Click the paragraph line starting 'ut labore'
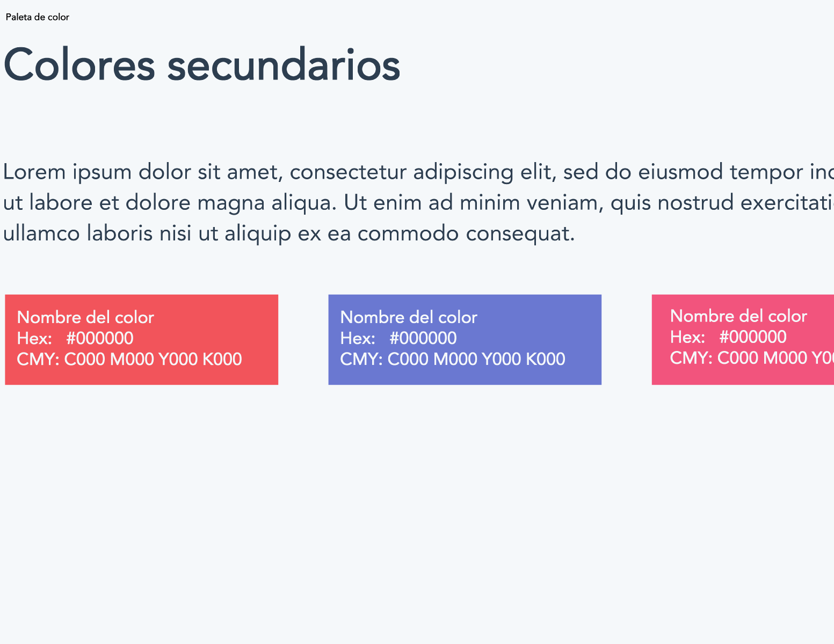This screenshot has width=834, height=644. point(418,203)
